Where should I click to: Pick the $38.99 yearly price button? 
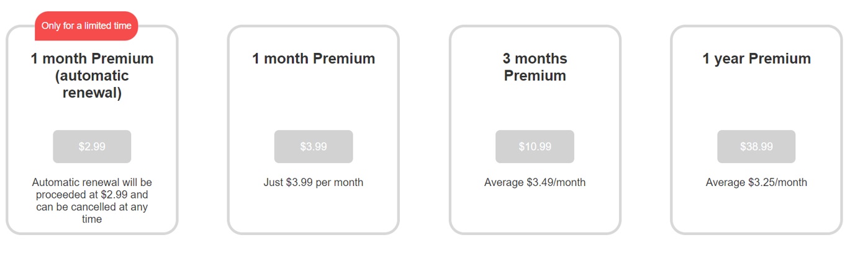click(x=756, y=147)
